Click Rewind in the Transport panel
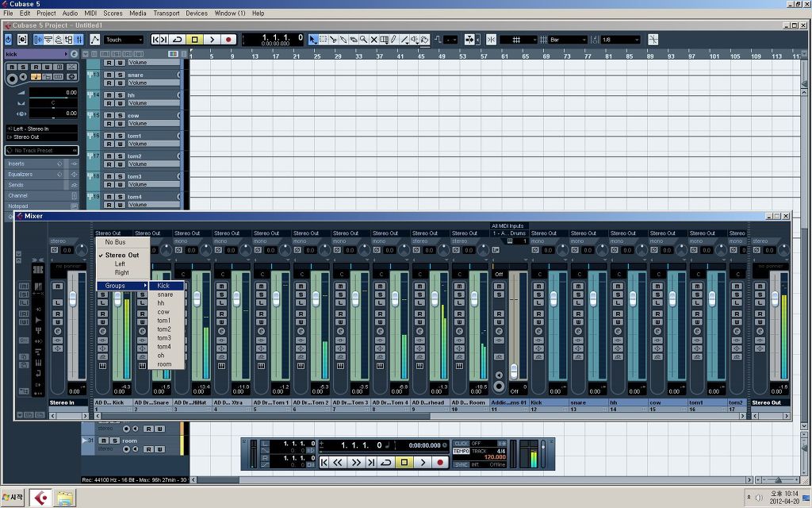 pos(338,462)
